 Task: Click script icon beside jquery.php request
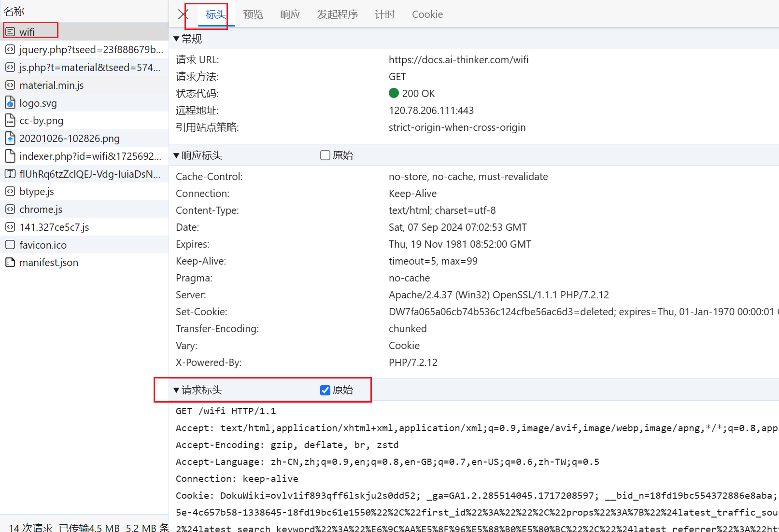(10, 49)
